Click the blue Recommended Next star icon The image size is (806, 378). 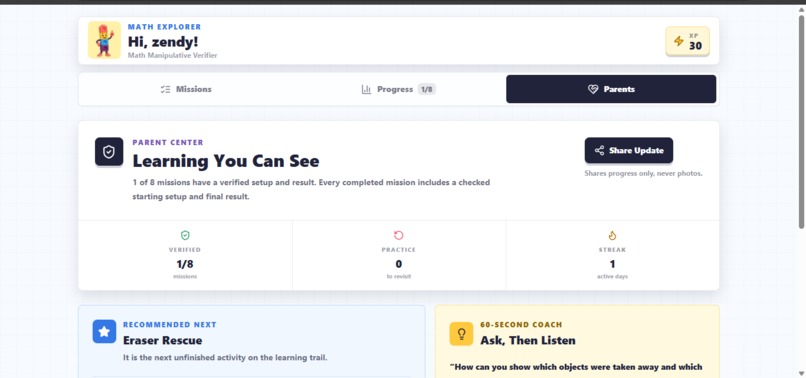(104, 332)
